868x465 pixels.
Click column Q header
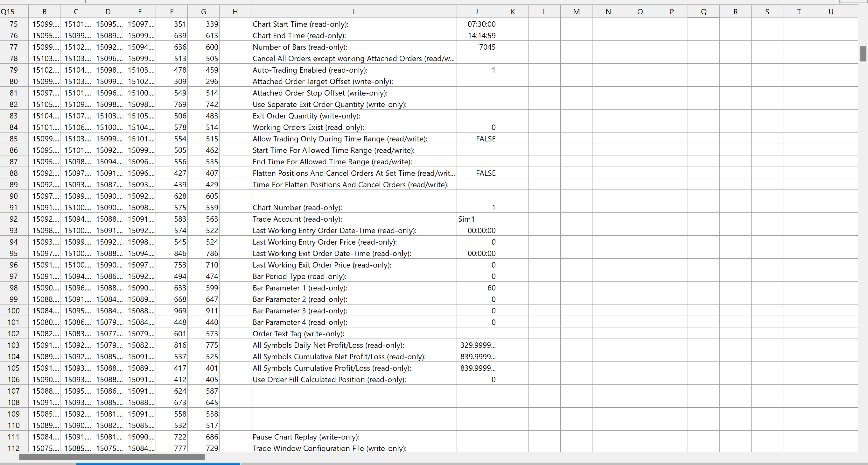[x=703, y=12]
